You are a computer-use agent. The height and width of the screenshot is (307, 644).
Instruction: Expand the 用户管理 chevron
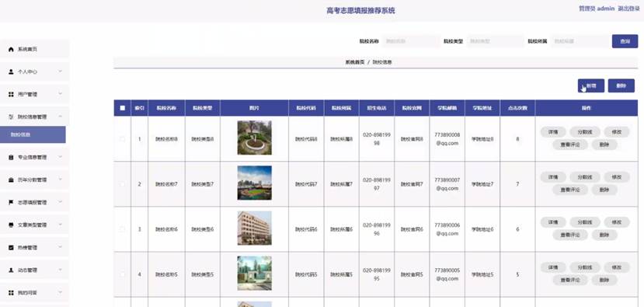coord(60,94)
